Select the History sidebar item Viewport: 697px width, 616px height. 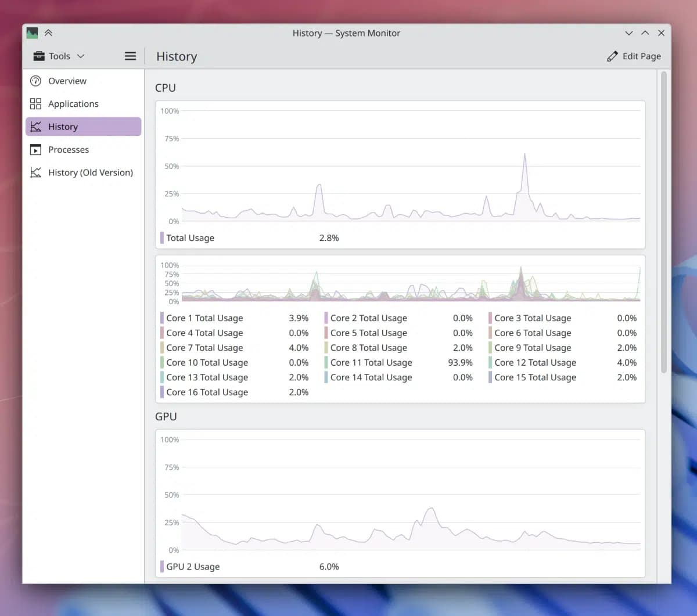click(84, 127)
